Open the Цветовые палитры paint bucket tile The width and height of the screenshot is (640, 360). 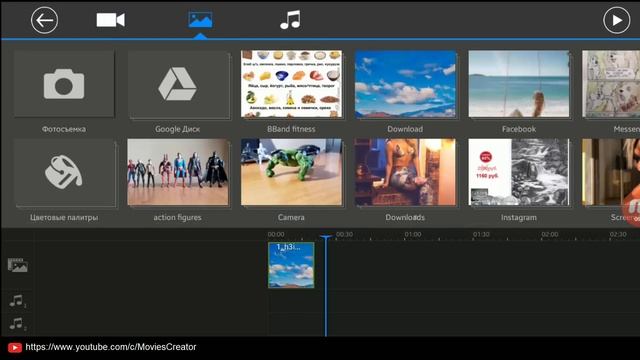click(64, 172)
